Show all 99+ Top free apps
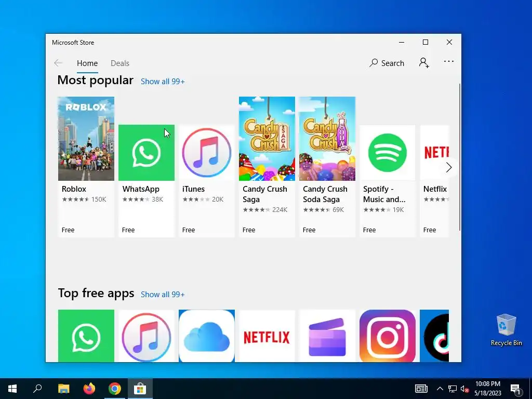The width and height of the screenshot is (532, 399). click(x=163, y=295)
